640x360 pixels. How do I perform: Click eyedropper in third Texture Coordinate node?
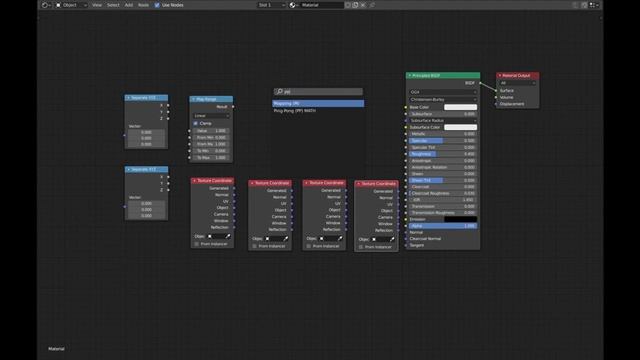pyautogui.click(x=340, y=238)
